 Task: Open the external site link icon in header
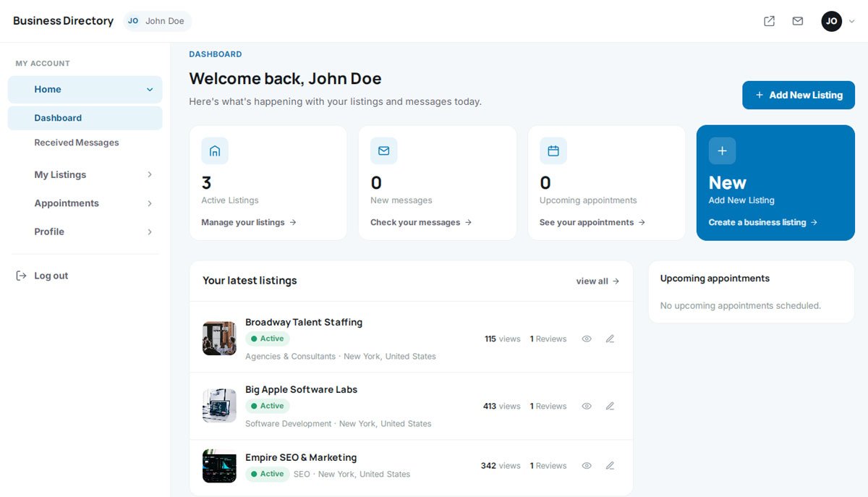(769, 21)
